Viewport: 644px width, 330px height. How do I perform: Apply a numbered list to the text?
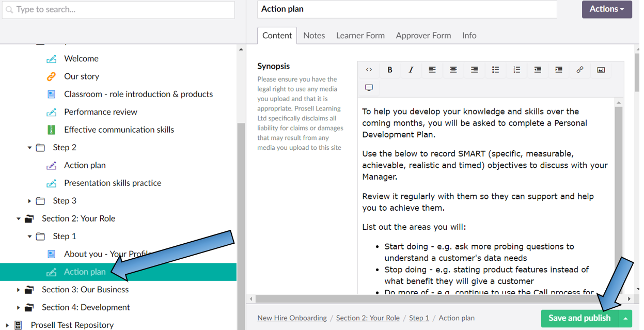tap(516, 70)
